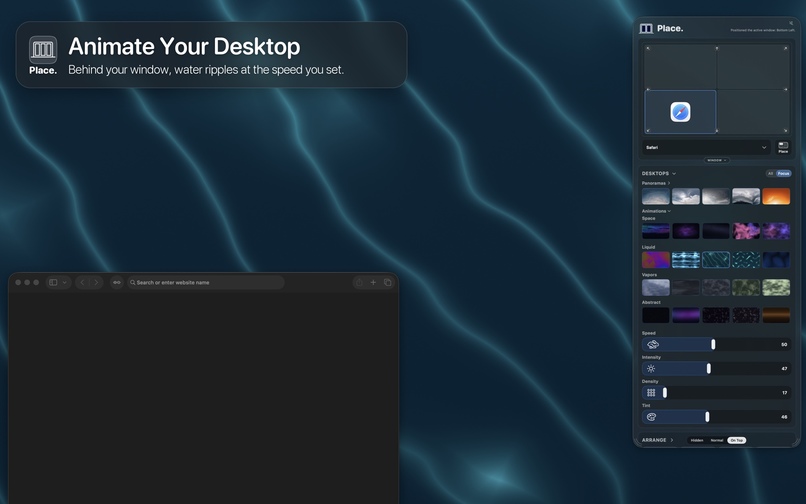This screenshot has height=504, width=806.
Task: Click the Intensity value 47
Action: pos(784,369)
